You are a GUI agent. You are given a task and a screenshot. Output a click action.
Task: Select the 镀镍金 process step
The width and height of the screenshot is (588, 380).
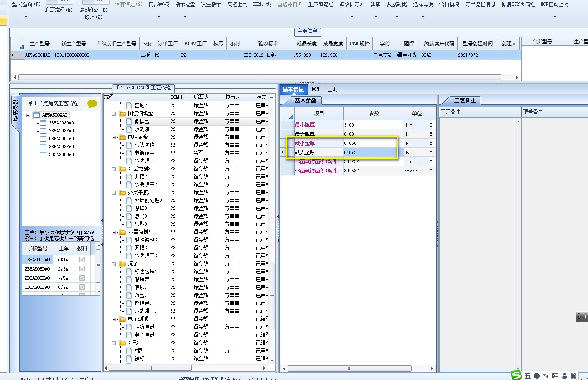(142, 121)
